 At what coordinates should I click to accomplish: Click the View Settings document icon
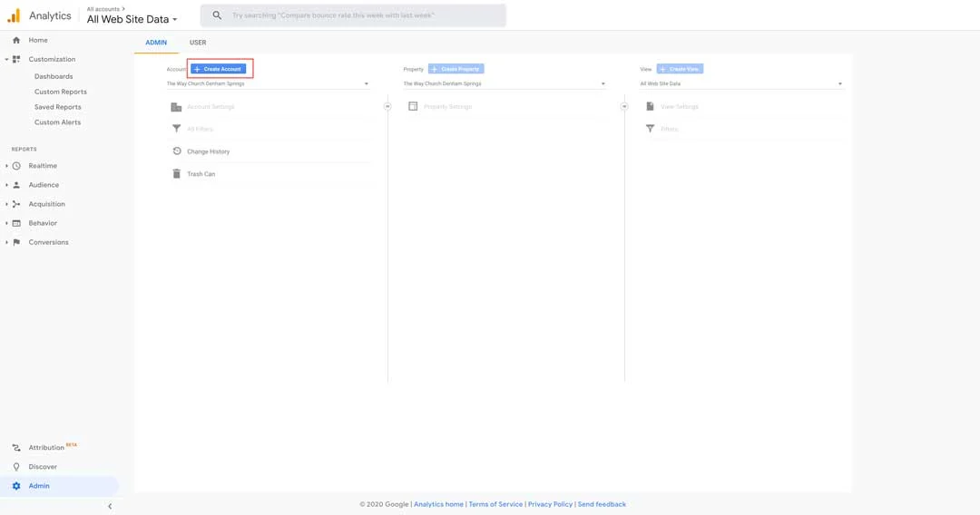coord(650,106)
